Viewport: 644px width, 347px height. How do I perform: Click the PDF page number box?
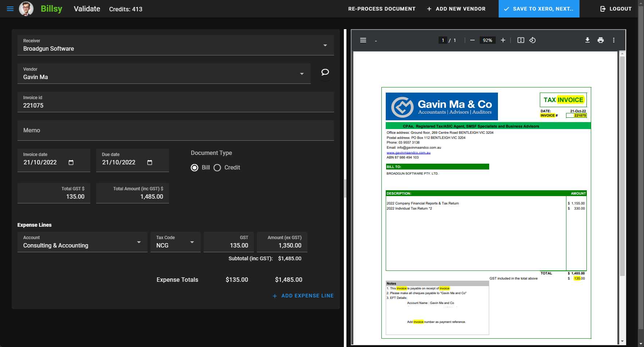coord(443,40)
